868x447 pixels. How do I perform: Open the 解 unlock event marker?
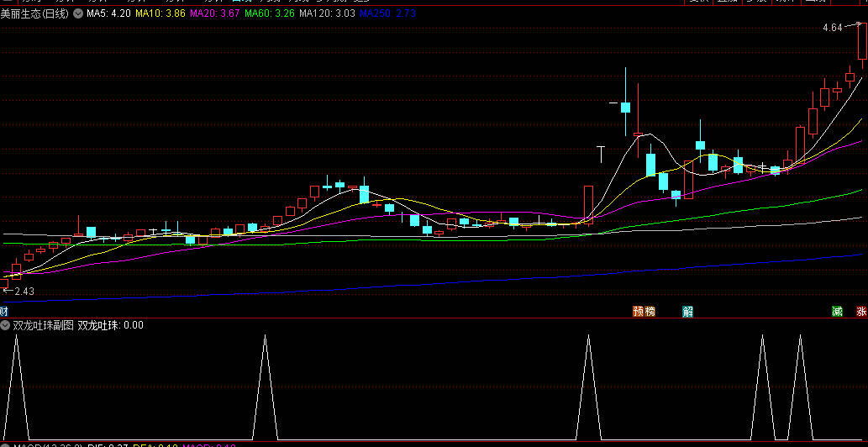point(687,312)
